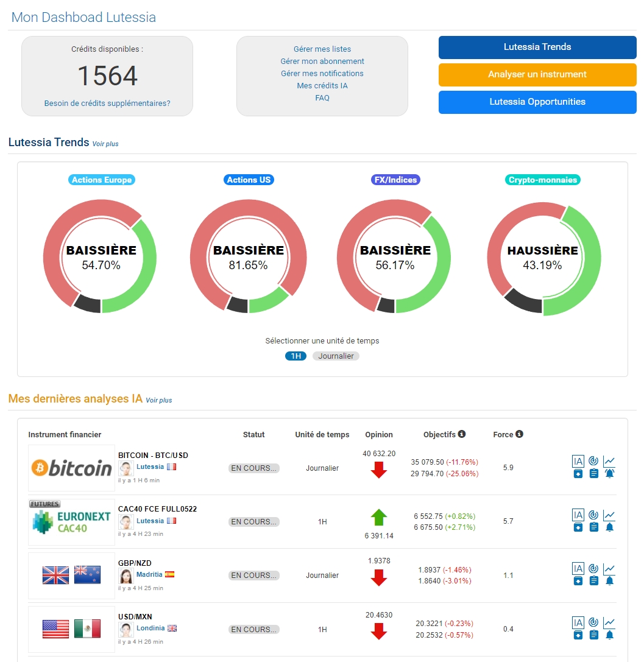Click the archive download icon in the Bitcoin row
The height and width of the screenshot is (662, 644).
coord(578,474)
